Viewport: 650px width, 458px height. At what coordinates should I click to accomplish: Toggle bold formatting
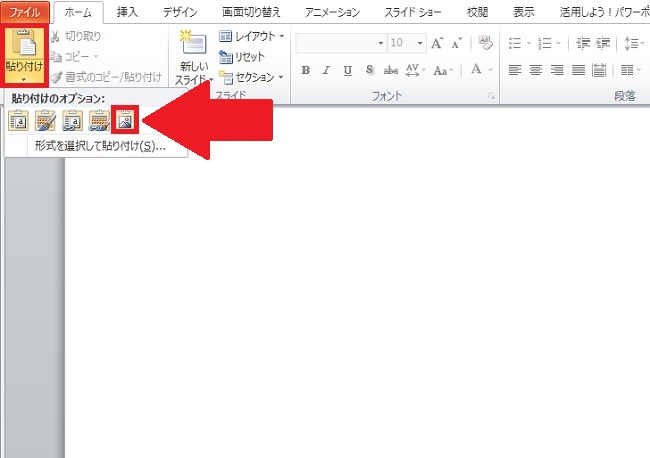tap(306, 70)
